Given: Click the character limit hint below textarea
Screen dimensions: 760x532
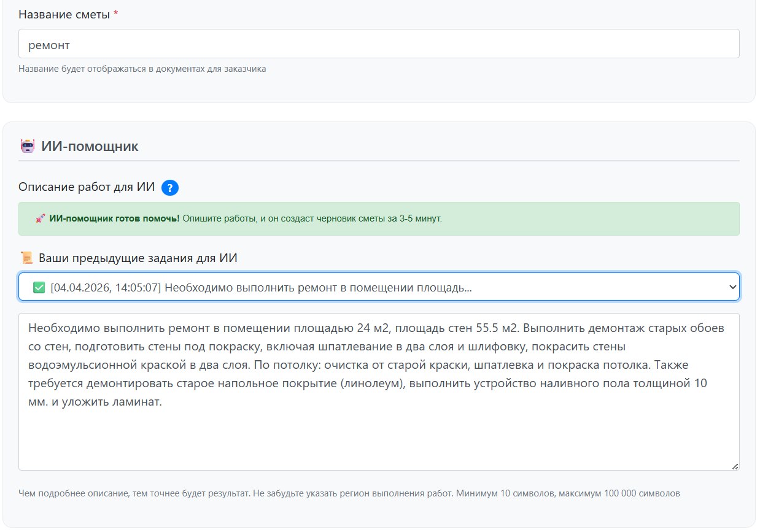Looking at the screenshot, I should pos(349,493).
